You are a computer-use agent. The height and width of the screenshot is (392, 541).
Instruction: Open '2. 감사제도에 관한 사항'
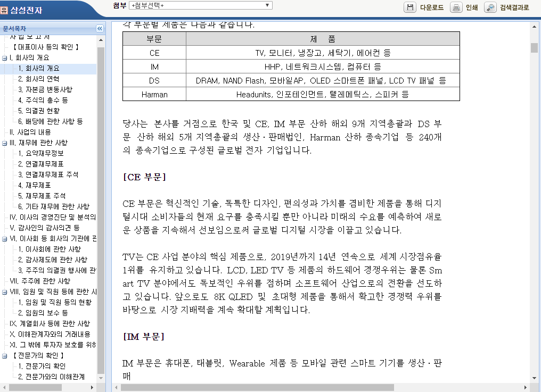(53, 260)
